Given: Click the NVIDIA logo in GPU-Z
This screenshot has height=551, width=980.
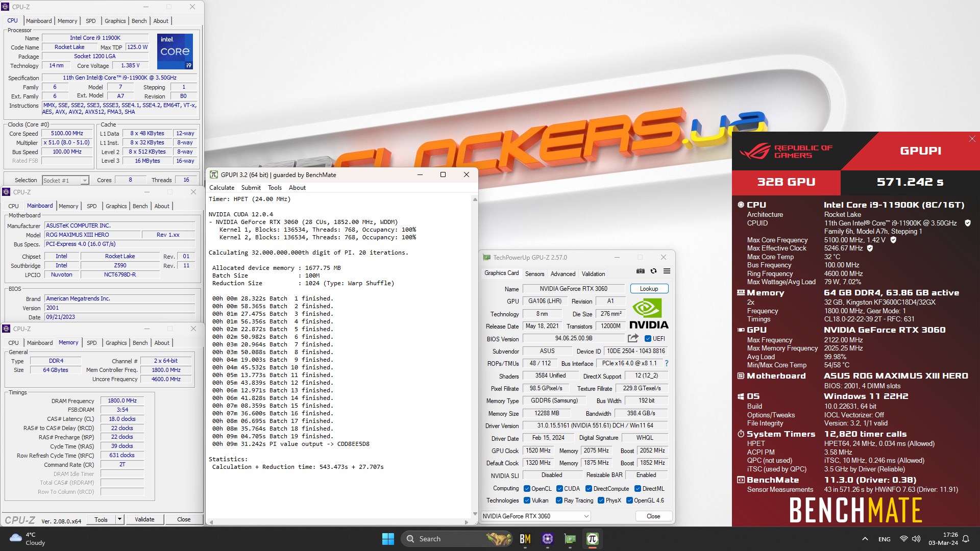Looking at the screenshot, I should [648, 314].
